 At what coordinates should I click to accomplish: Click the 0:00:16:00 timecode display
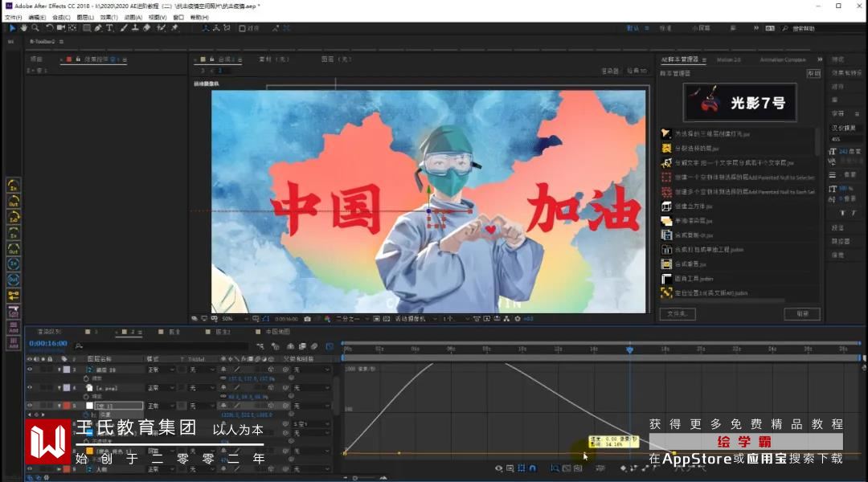click(48, 344)
